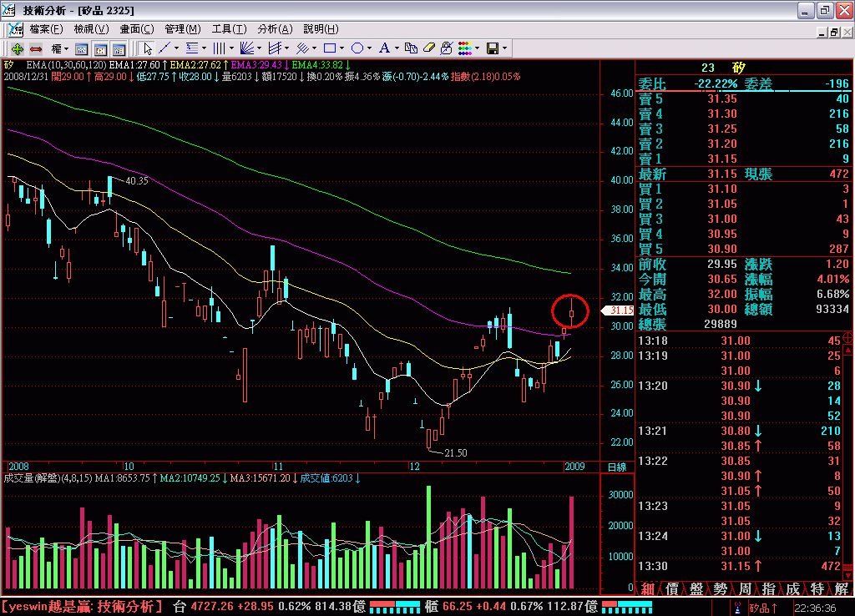Screen dimensions: 855x616
Task: Click the lock drawings icon
Action: [x=447, y=49]
